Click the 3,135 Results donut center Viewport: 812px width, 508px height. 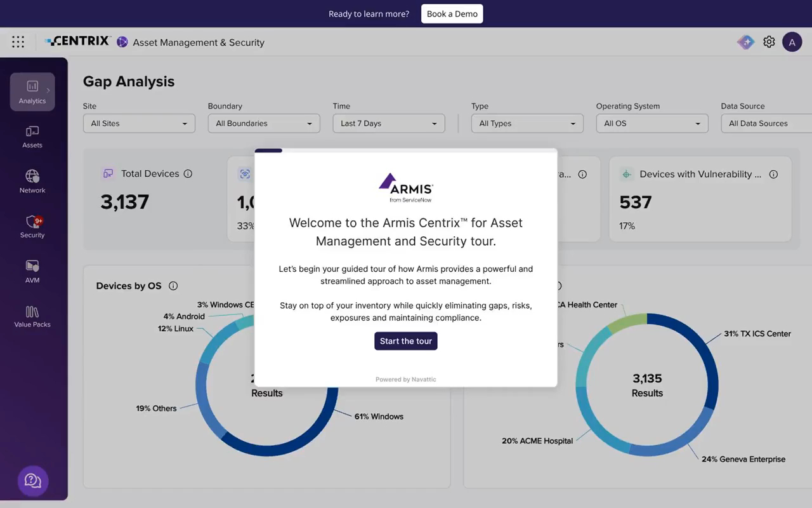click(647, 385)
